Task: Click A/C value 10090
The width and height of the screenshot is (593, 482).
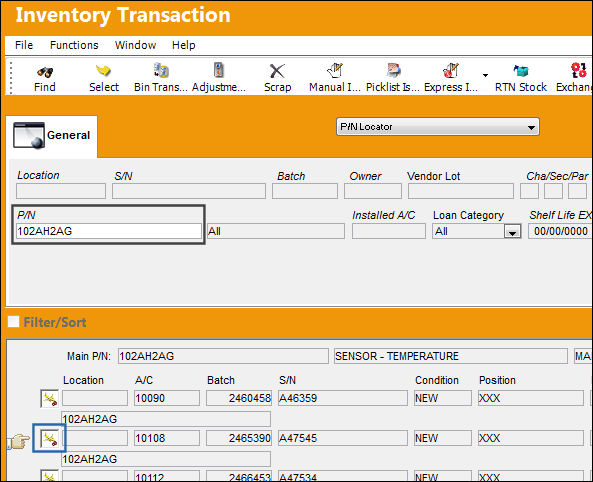Action: 167,398
